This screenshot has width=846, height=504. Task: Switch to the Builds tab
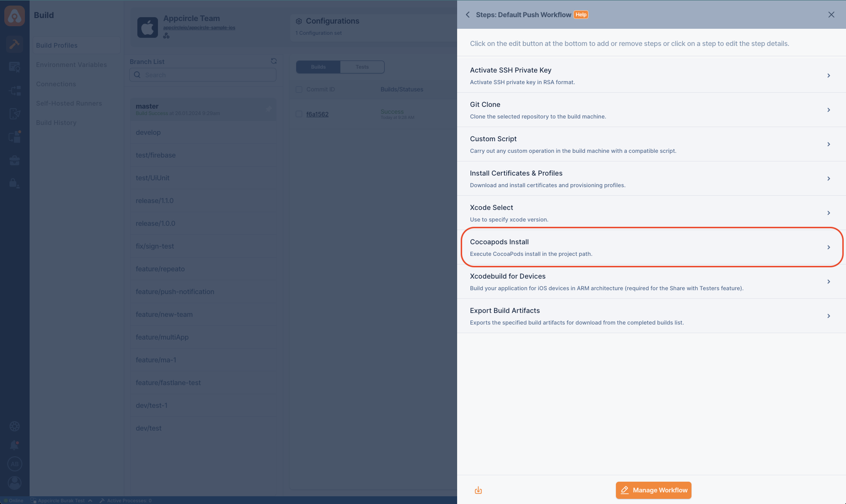tap(318, 67)
